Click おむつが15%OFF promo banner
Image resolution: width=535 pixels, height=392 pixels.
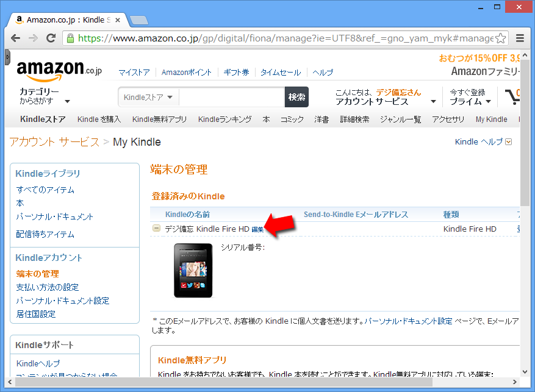click(479, 59)
